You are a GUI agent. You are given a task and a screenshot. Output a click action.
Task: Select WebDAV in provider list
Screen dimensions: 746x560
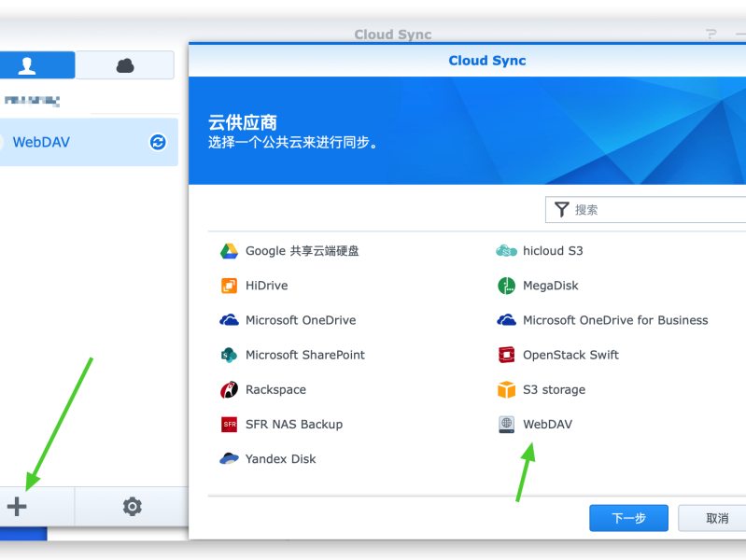pyautogui.click(x=547, y=425)
